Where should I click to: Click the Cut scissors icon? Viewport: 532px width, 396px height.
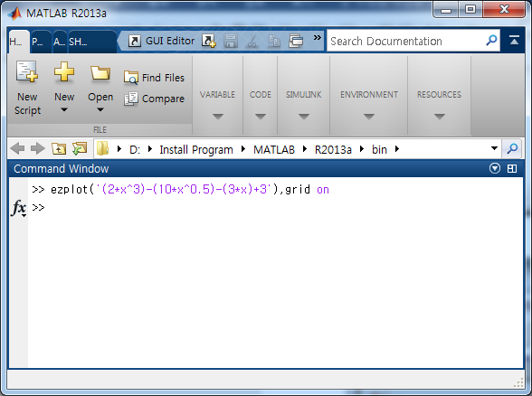252,41
